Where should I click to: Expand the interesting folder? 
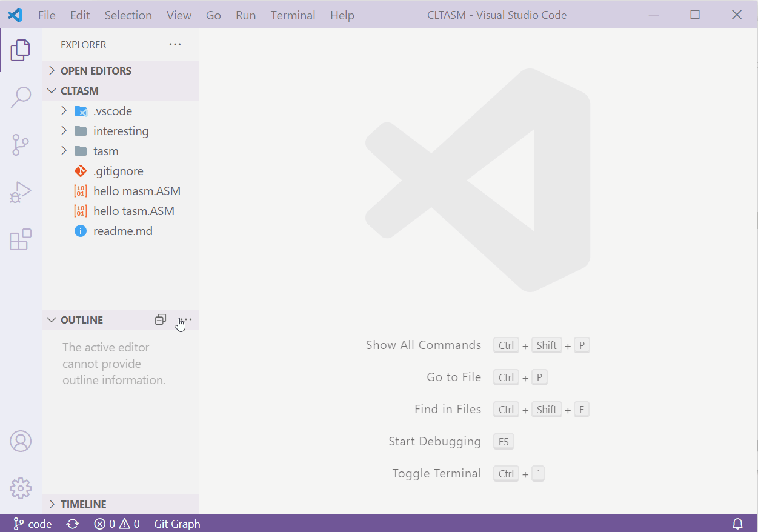pos(121,131)
